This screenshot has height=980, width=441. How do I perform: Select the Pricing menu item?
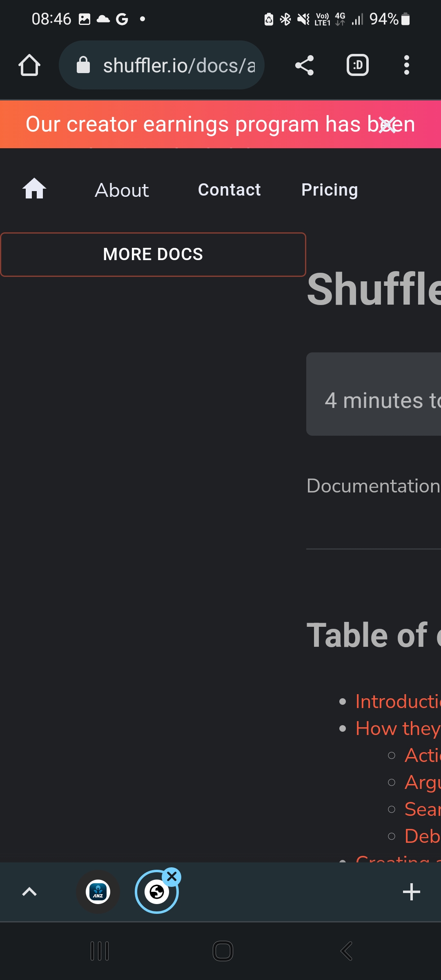329,189
